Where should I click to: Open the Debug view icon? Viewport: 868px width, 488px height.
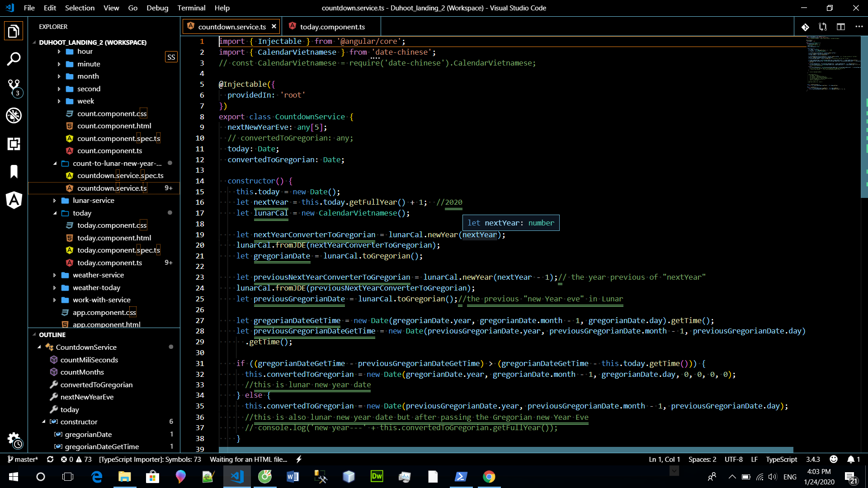14,116
